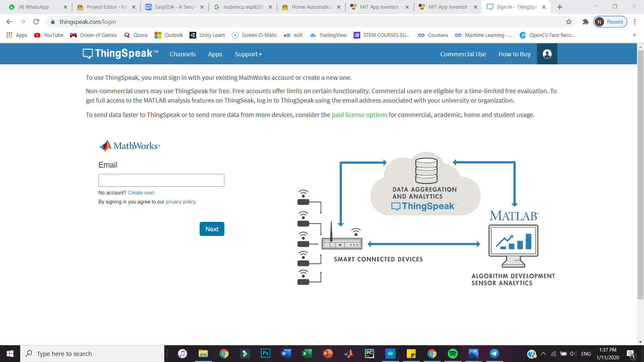Screen dimensions: 644x362
Task: Click the How to Buy button
Action: pos(514,54)
